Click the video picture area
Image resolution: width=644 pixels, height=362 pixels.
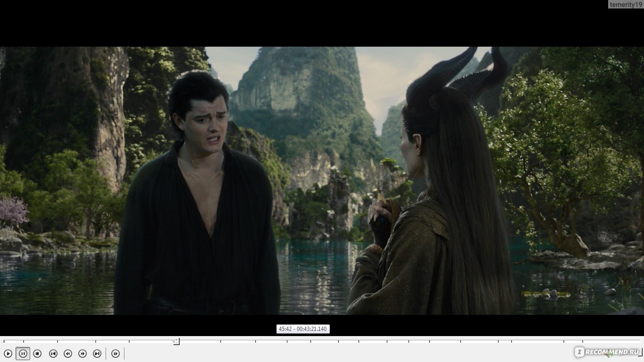pyautogui.click(x=322, y=181)
